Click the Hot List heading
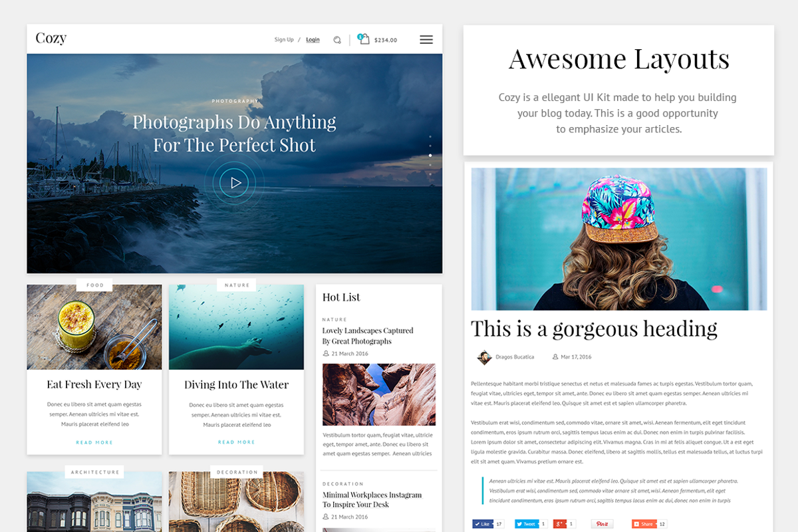 tap(341, 297)
